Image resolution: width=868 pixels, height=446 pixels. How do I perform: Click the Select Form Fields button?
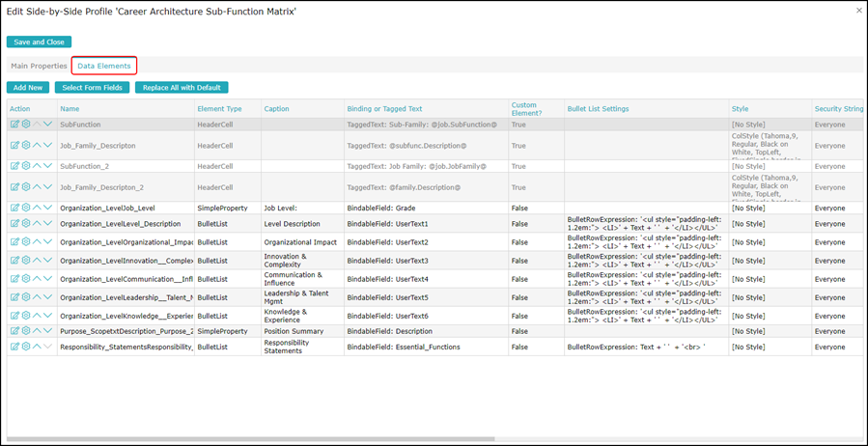pos(92,88)
